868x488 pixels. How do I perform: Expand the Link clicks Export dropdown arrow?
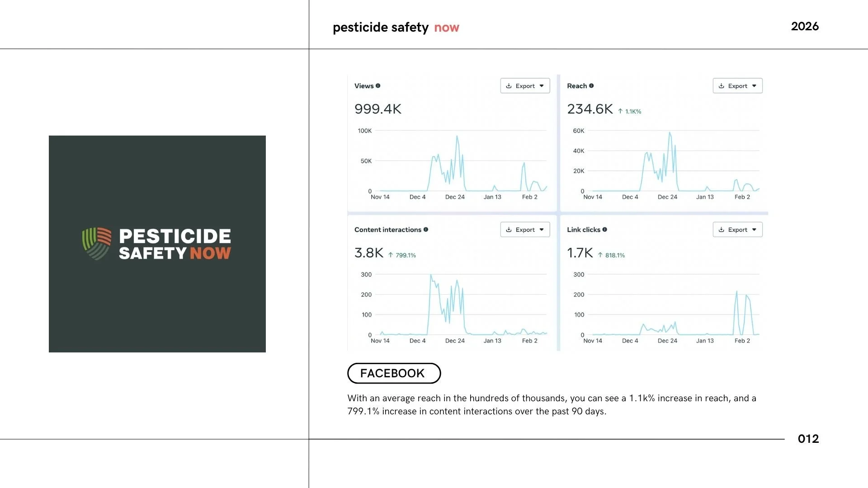click(754, 230)
